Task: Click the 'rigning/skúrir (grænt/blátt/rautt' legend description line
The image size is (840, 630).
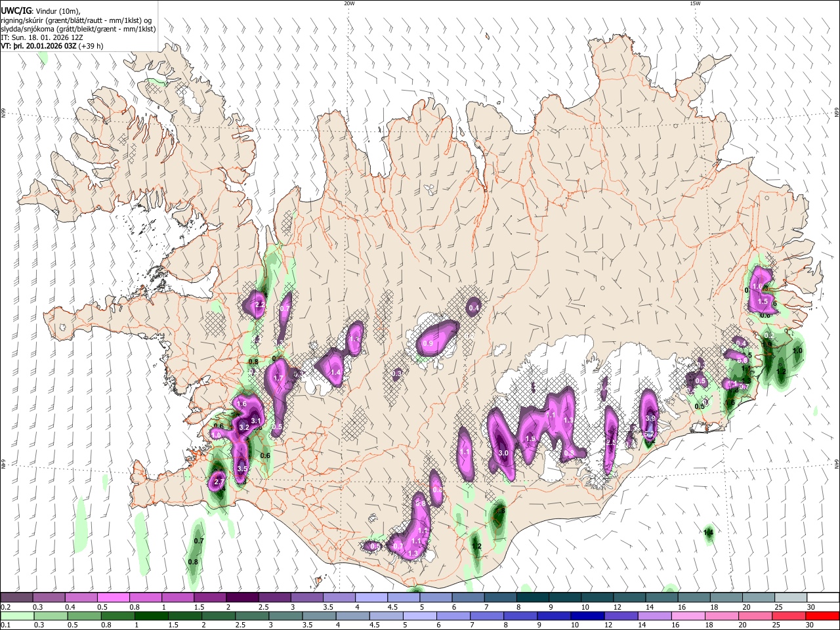Action: (76, 20)
